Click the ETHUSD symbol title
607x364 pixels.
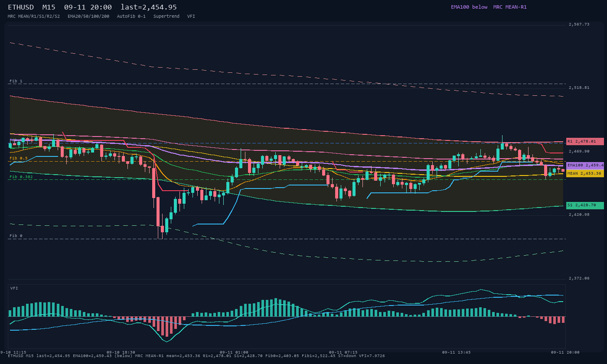click(x=21, y=7)
